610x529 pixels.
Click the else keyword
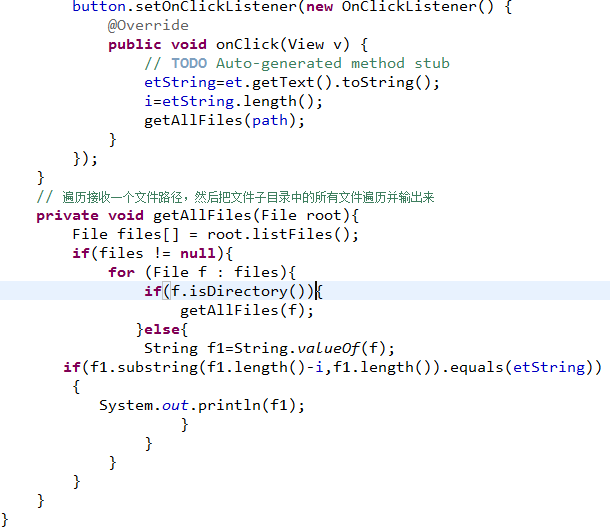tap(165, 329)
